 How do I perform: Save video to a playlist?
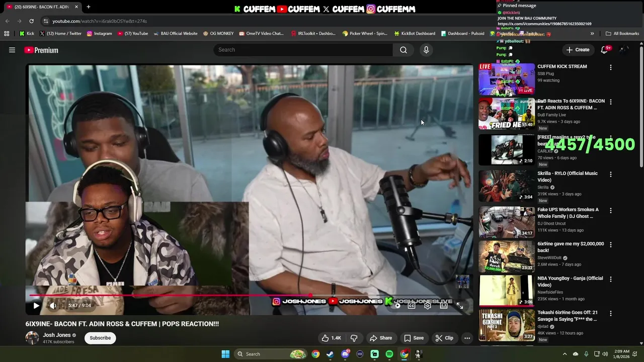pos(414,338)
